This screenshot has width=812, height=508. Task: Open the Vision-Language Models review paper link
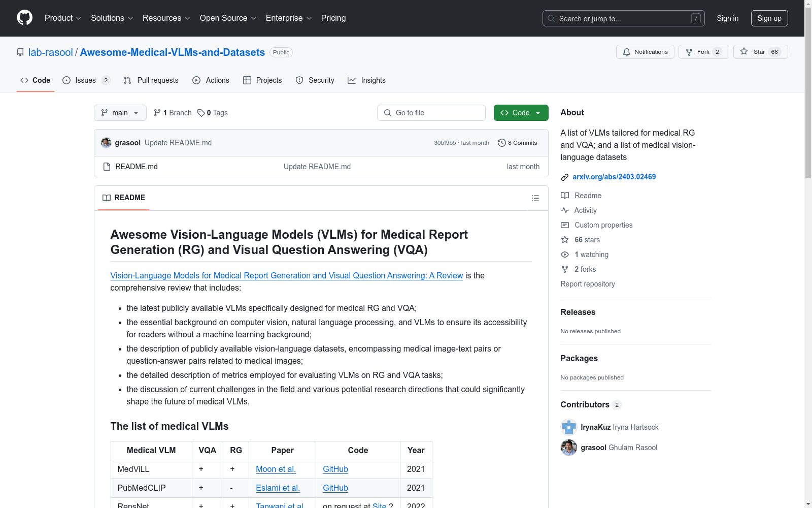(287, 275)
